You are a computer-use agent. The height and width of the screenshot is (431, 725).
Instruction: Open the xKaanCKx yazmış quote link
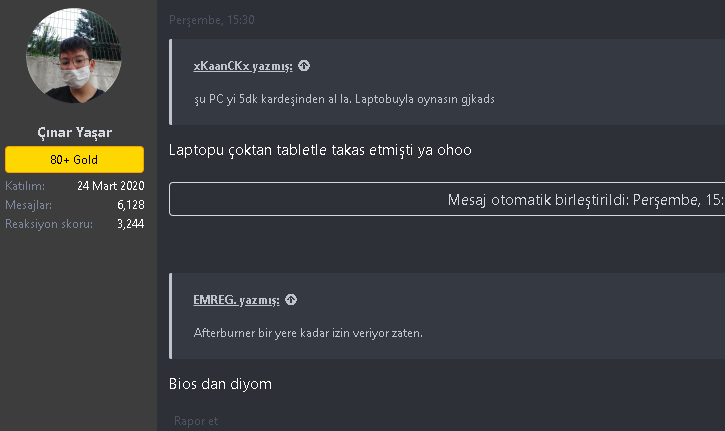click(x=243, y=66)
